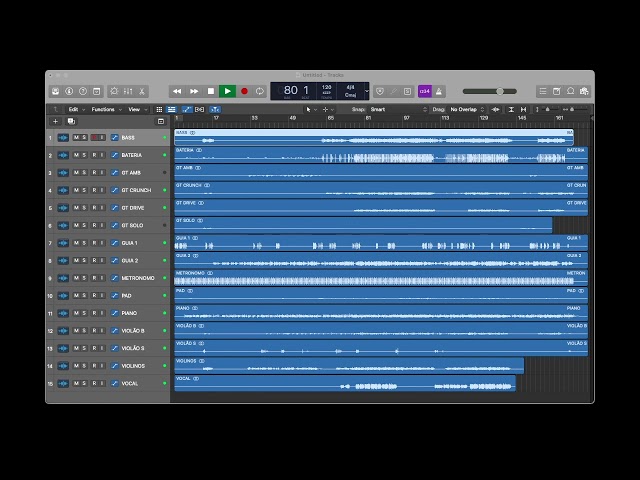Viewport: 640px width, 480px height.
Task: Open the List Editors icon
Action: click(543, 91)
